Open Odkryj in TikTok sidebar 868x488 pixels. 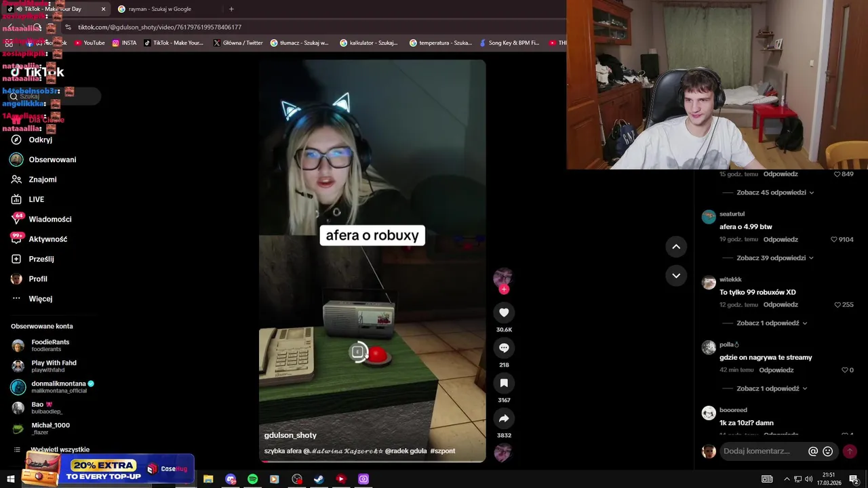(x=41, y=140)
